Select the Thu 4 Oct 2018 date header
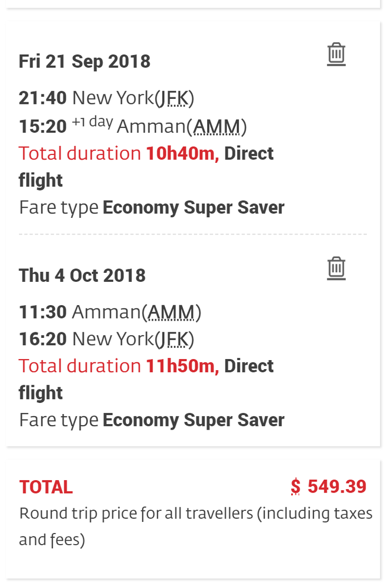Viewport: 389px width, 588px height. point(82,275)
